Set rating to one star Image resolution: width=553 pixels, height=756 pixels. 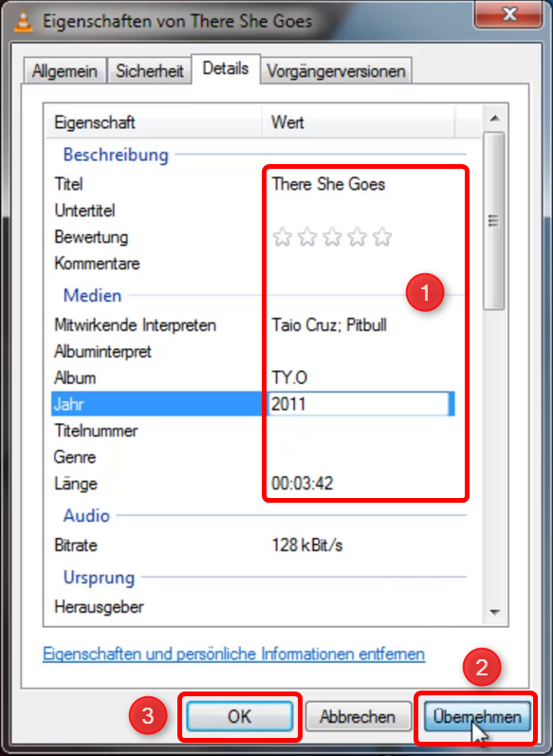pyautogui.click(x=282, y=237)
